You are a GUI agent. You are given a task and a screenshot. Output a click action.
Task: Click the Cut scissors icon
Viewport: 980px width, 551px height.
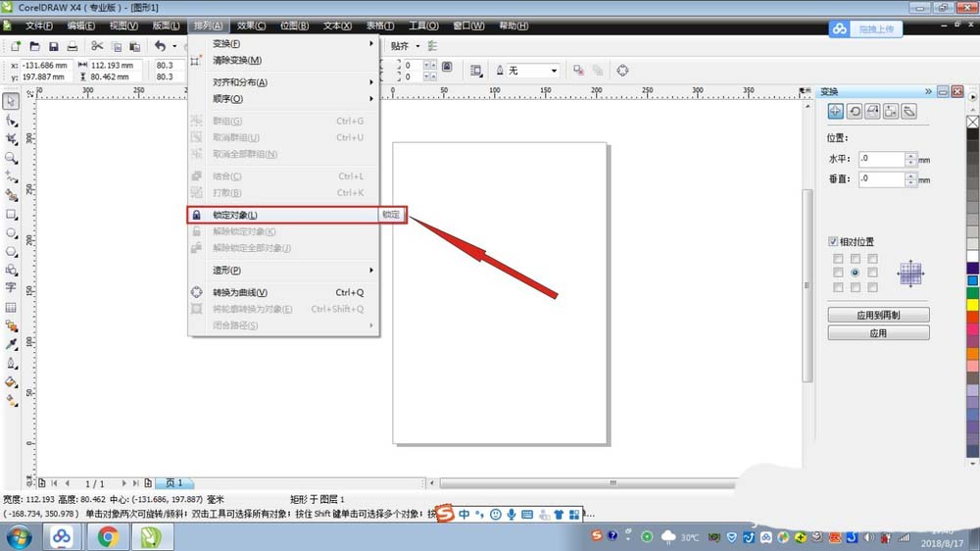pyautogui.click(x=97, y=46)
